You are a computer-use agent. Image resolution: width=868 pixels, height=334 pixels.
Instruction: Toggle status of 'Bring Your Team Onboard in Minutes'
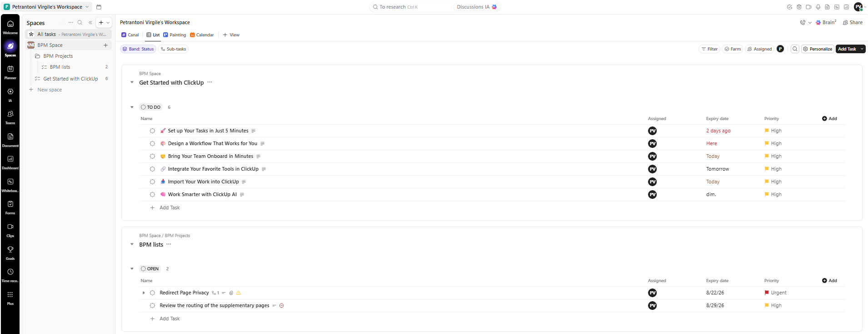[153, 156]
